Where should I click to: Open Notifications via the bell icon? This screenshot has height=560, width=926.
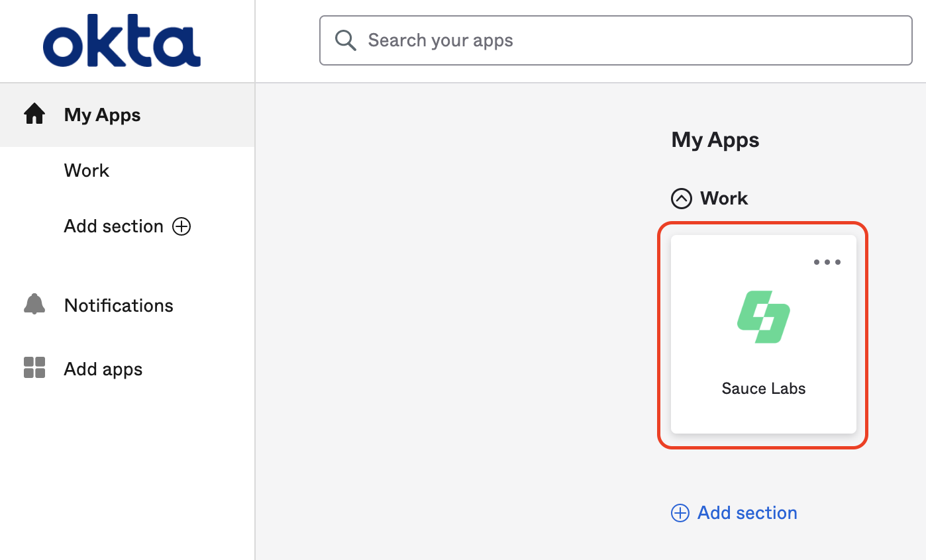pyautogui.click(x=34, y=304)
